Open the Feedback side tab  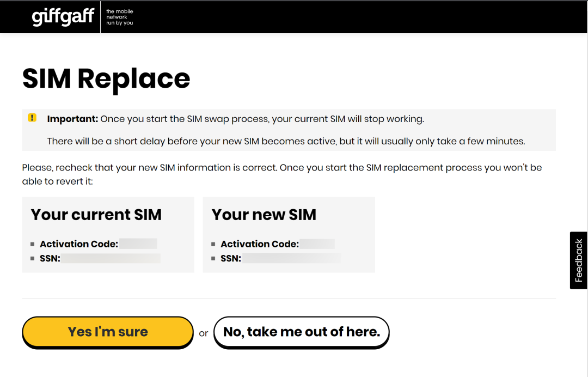(x=579, y=260)
